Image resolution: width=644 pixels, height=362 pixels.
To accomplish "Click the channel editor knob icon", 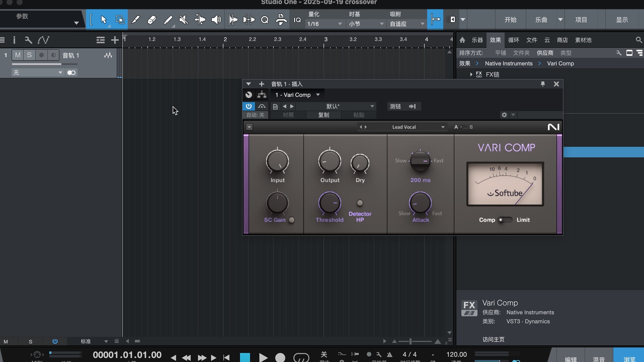I will [249, 95].
